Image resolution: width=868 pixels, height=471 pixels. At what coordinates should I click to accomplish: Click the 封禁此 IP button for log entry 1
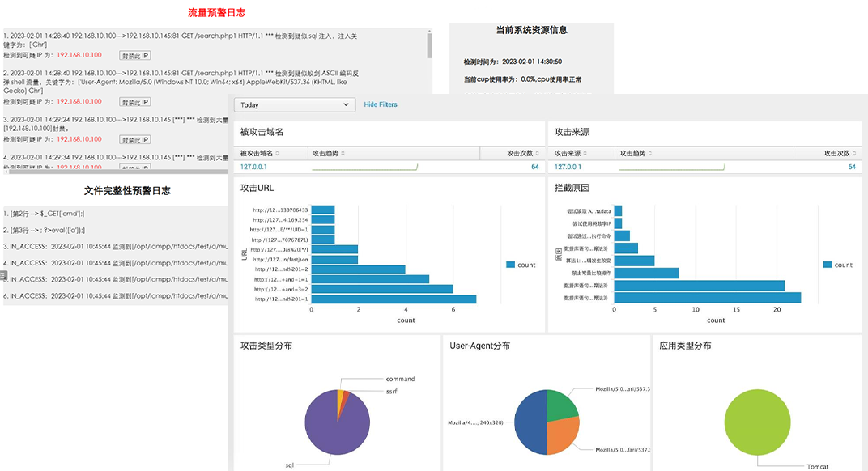pyautogui.click(x=135, y=56)
